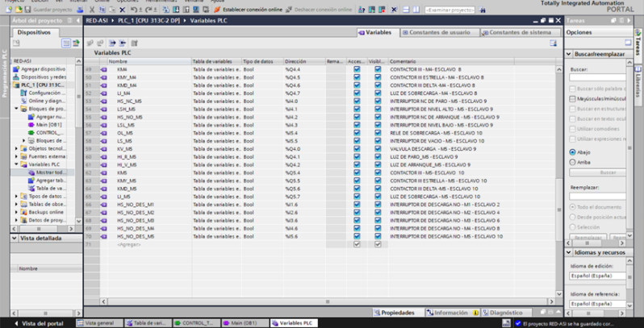Open Main (OB1) in bottom task bar
Viewport: 644px width, 328px height.
[245, 323]
